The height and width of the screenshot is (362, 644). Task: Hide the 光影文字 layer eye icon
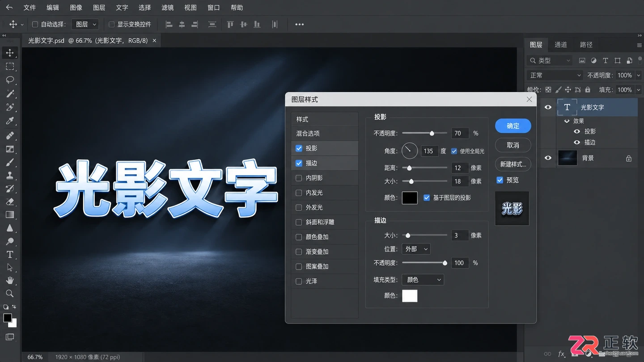pyautogui.click(x=548, y=107)
